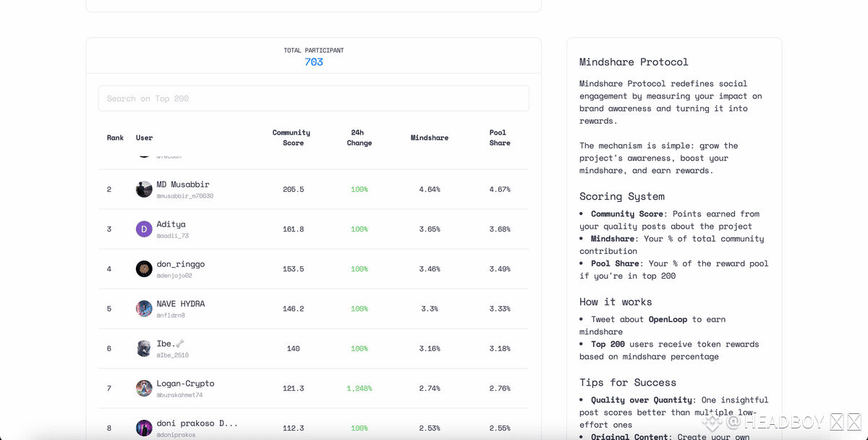Click mindshare value 3.65%

click(x=430, y=229)
